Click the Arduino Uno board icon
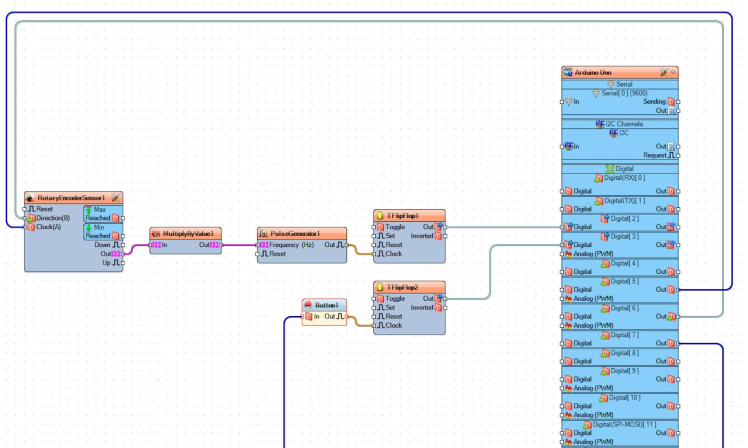Image resolution: width=748 pixels, height=448 pixels. point(569,73)
